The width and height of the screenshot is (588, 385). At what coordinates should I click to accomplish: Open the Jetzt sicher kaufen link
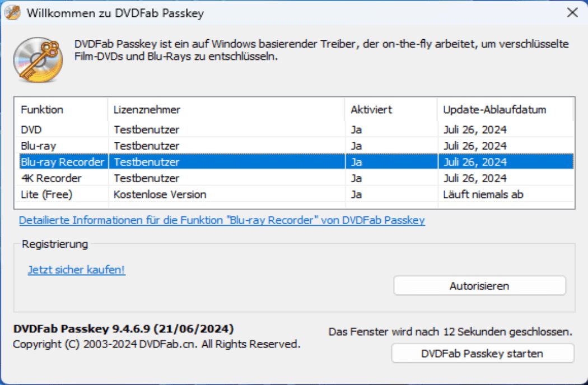pos(77,270)
